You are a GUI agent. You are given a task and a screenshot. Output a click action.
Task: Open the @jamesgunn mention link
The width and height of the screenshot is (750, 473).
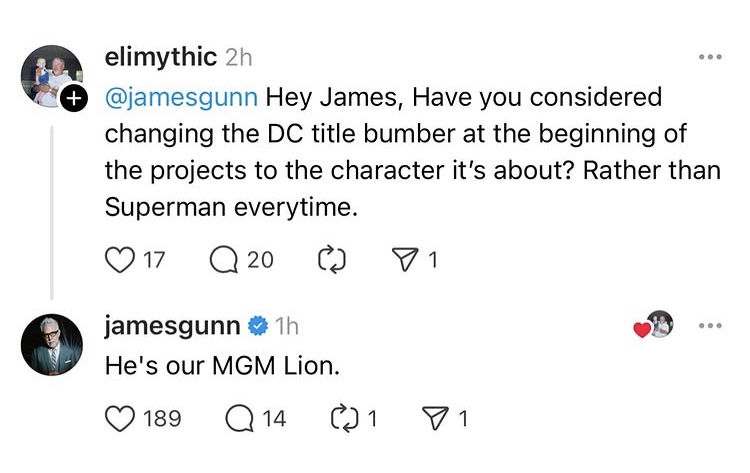coord(182,97)
